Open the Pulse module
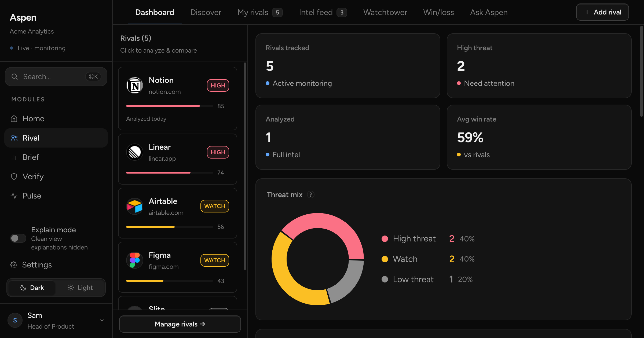The height and width of the screenshot is (338, 644). click(x=56, y=196)
